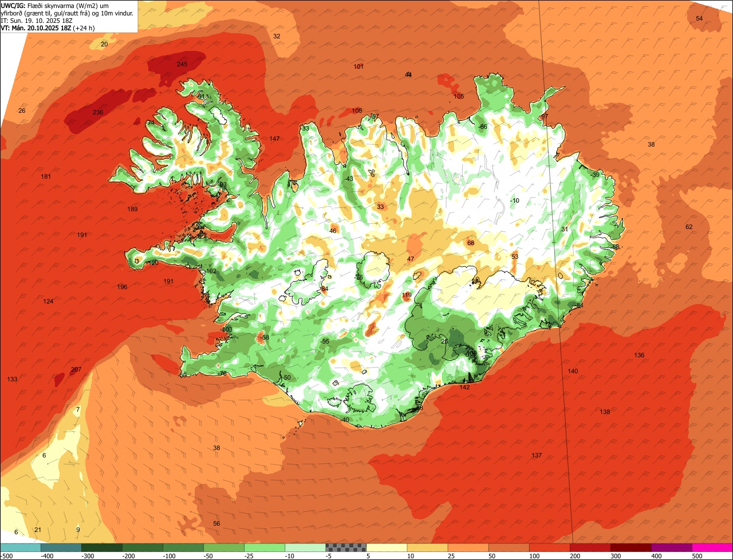Click the flux value 20 near top left
This screenshot has height=560, width=733.
tap(104, 44)
